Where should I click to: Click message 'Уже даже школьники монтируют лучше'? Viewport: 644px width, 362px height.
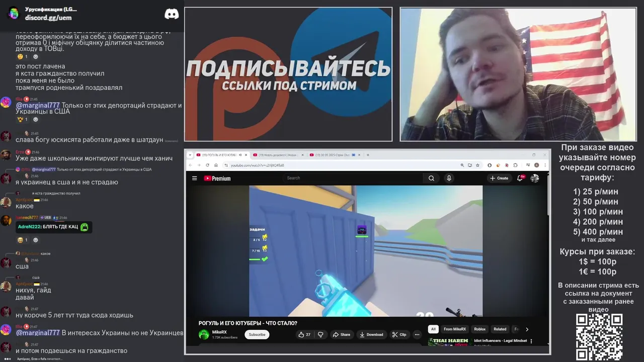point(94,158)
